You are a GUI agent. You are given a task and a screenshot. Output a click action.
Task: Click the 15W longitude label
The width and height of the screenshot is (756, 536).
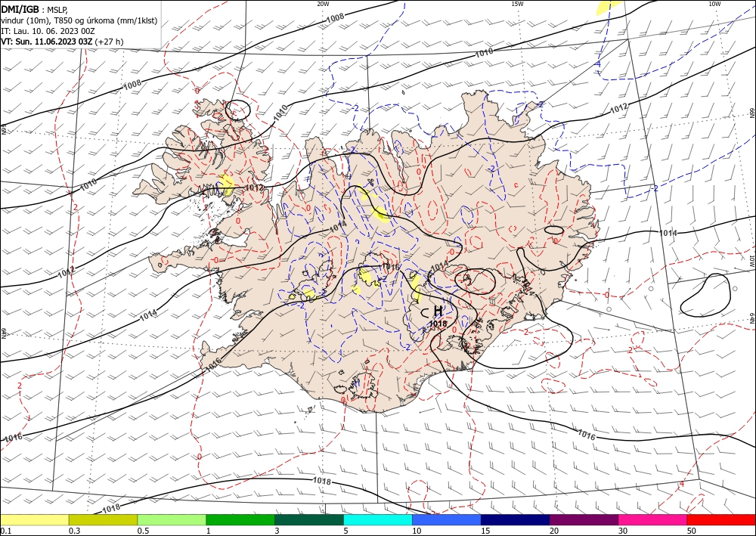[517, 4]
